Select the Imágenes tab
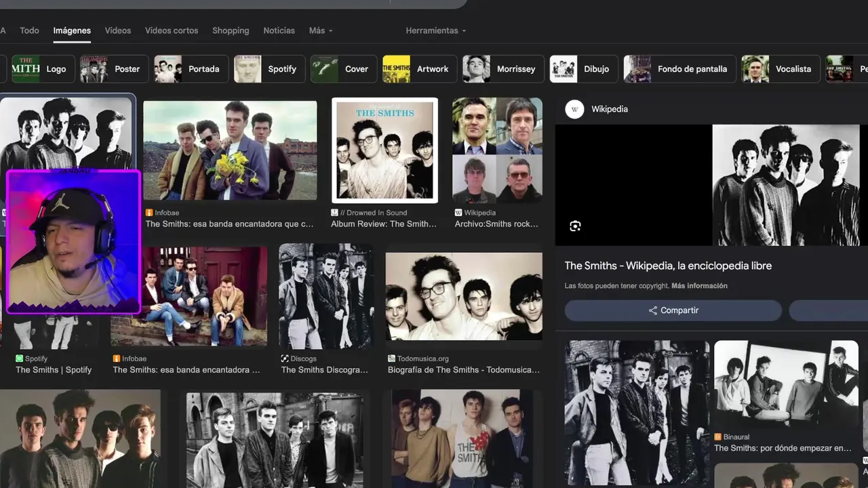 click(x=72, y=30)
